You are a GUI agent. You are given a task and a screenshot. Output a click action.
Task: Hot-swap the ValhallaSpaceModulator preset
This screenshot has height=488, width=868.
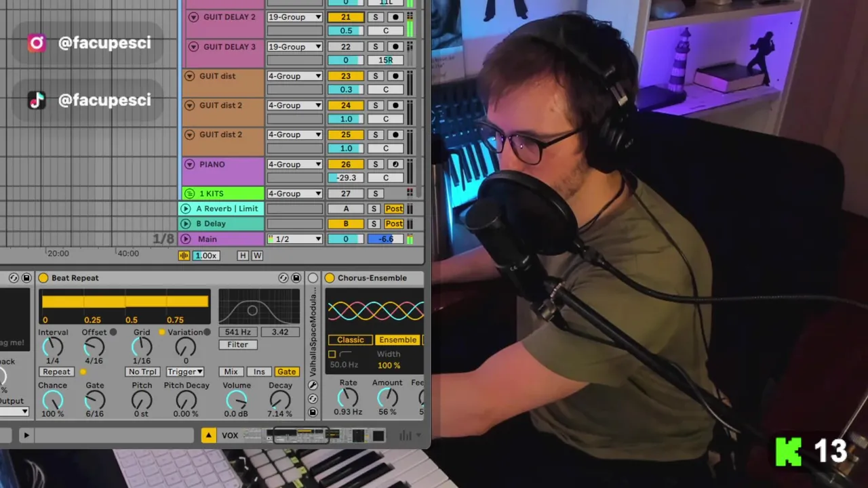coord(313,399)
